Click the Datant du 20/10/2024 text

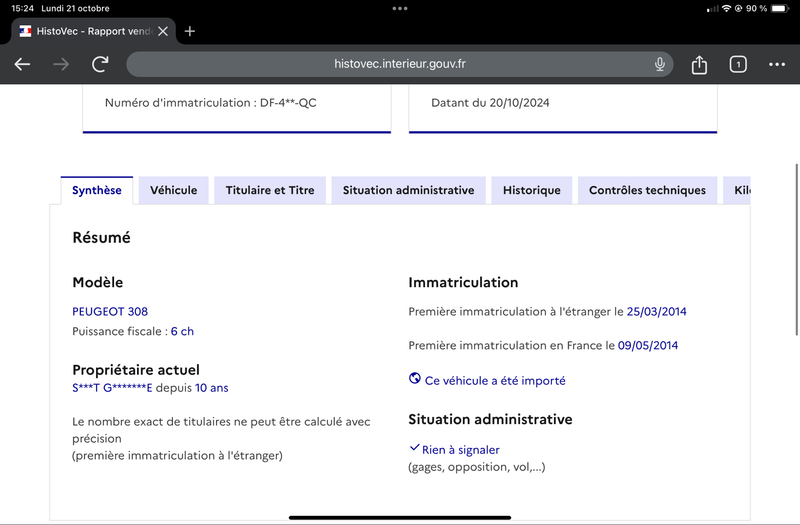(x=490, y=103)
